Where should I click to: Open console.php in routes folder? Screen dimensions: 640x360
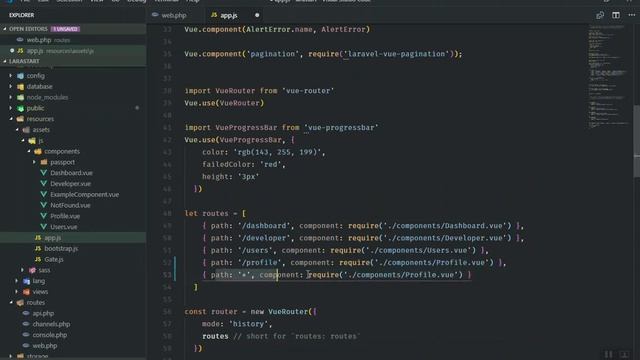(49, 335)
